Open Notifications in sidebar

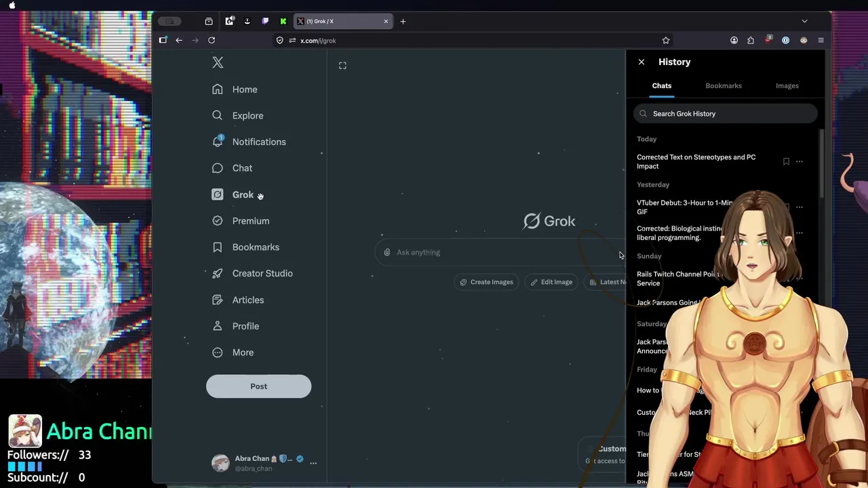click(259, 142)
